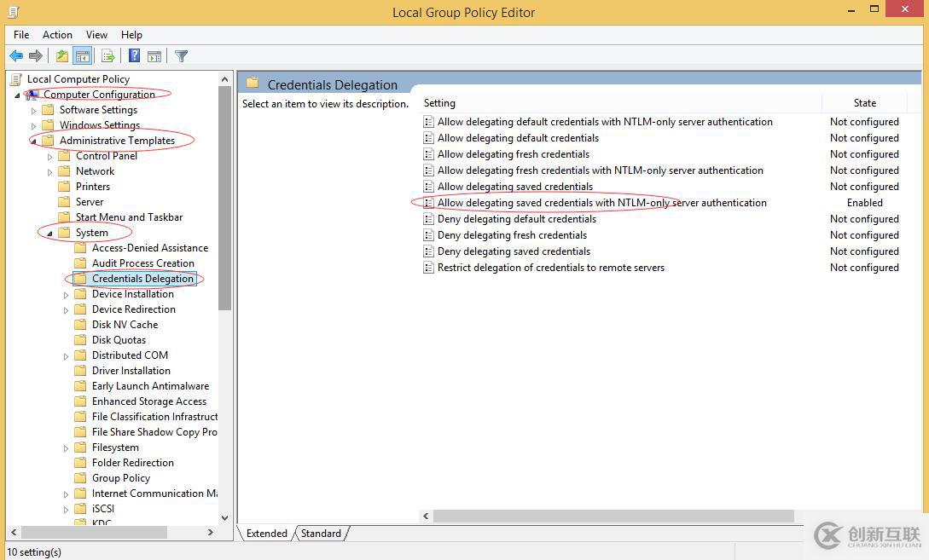Expand the Filesystem tree node
This screenshot has width=929, height=560.
coord(66,448)
